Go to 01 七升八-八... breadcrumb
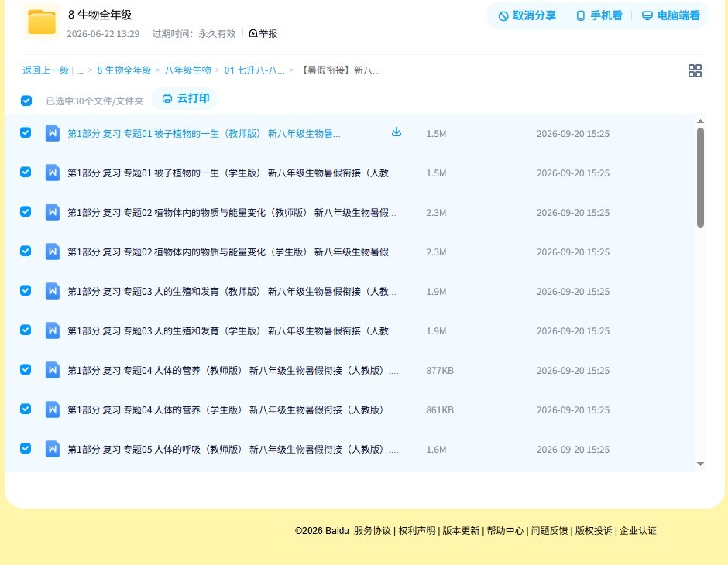 click(x=254, y=70)
